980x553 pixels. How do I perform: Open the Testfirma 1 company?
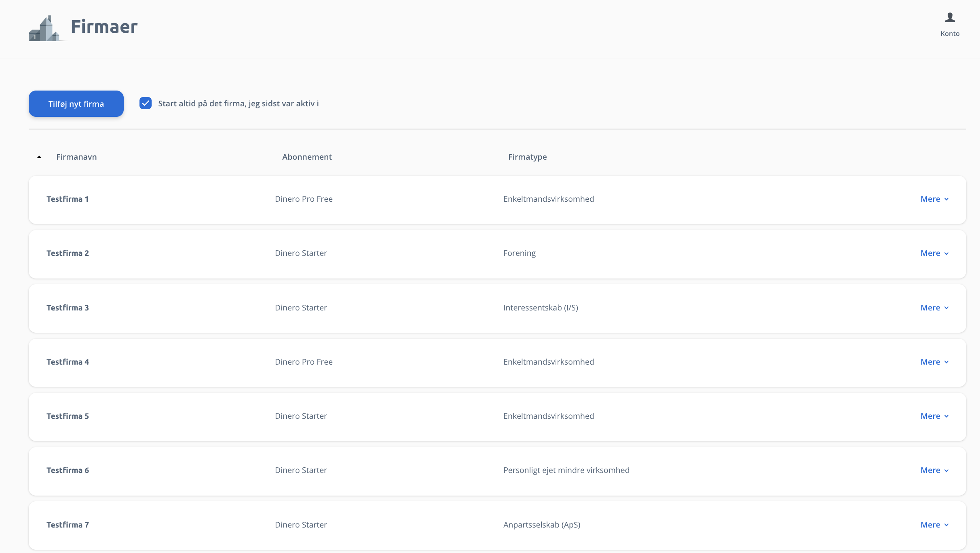(x=68, y=199)
